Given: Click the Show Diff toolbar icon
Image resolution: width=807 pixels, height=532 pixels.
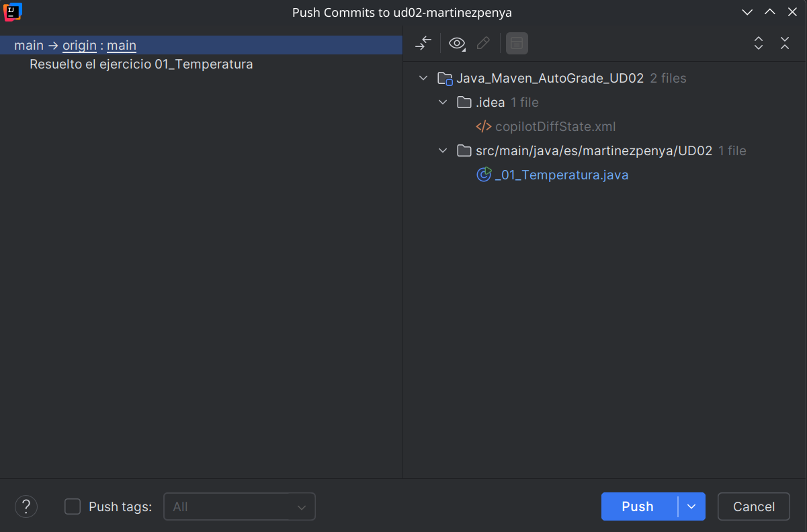Looking at the screenshot, I should pyautogui.click(x=423, y=43).
